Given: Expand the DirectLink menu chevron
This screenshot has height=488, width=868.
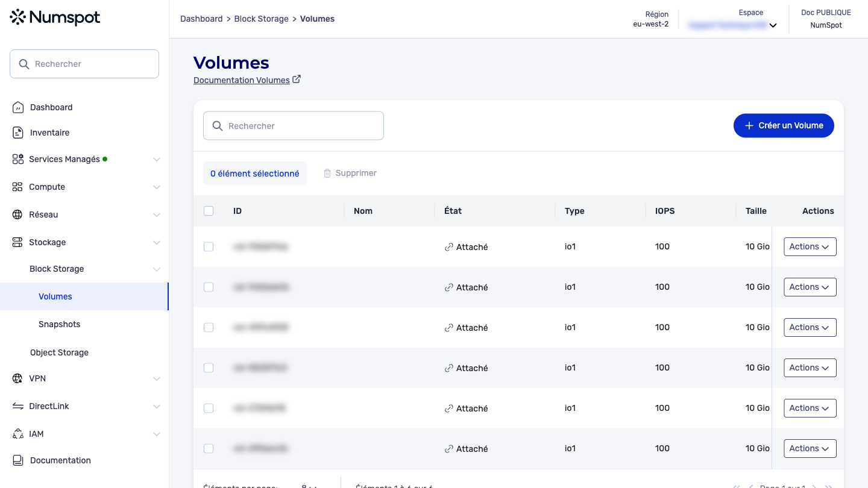Looking at the screenshot, I should [157, 407].
